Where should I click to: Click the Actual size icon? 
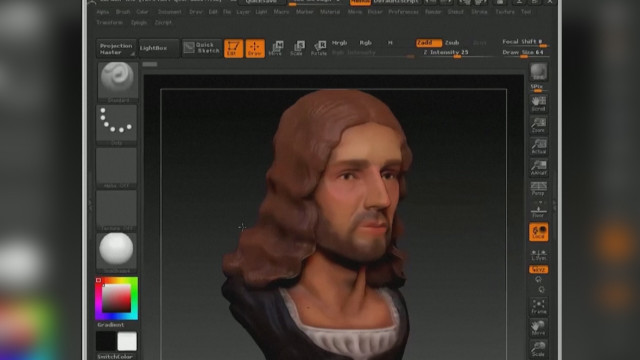[538, 146]
